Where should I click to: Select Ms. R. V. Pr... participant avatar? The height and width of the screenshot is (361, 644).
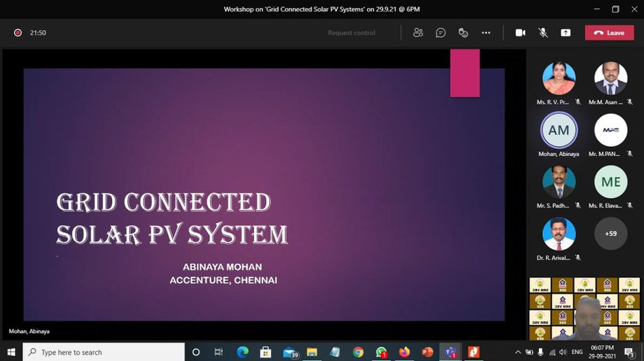pos(559,78)
